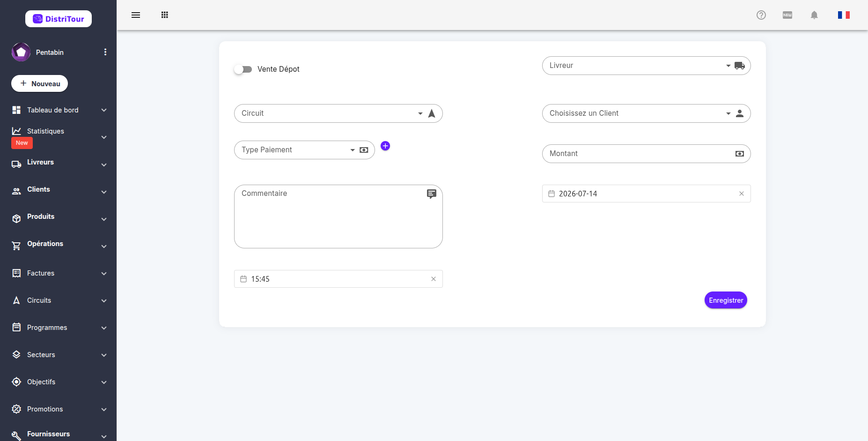This screenshot has height=441, width=868.
Task: Click the Livreurs truck icon in sidebar
Action: (x=16, y=164)
